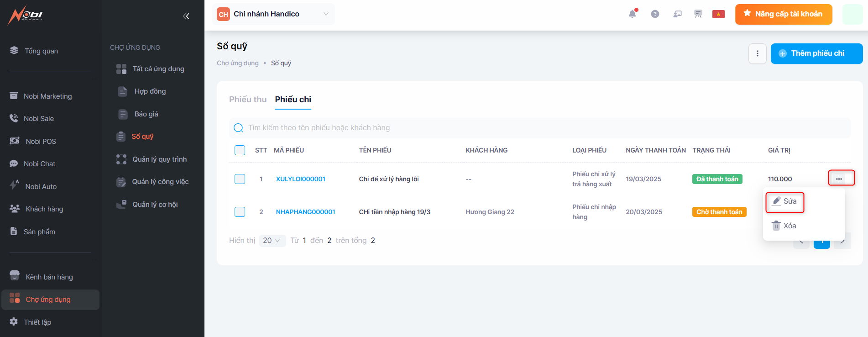Check the box for row XULYLOI000001
The image size is (868, 337).
click(x=240, y=179)
